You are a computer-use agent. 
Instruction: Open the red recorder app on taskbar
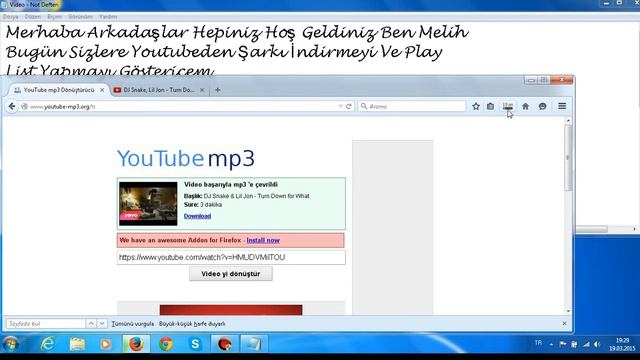click(224, 344)
